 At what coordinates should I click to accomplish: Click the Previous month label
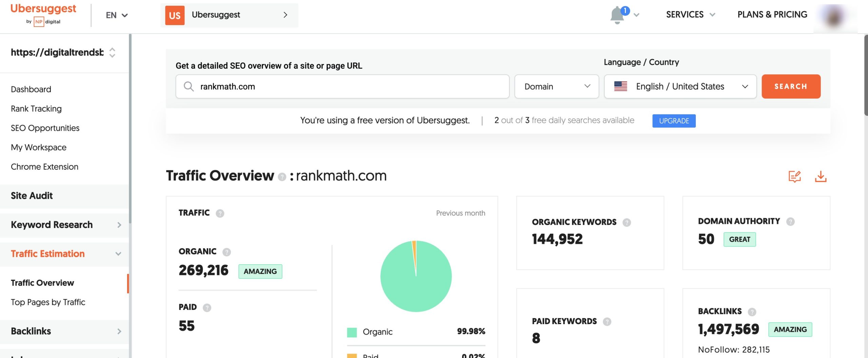click(x=460, y=213)
